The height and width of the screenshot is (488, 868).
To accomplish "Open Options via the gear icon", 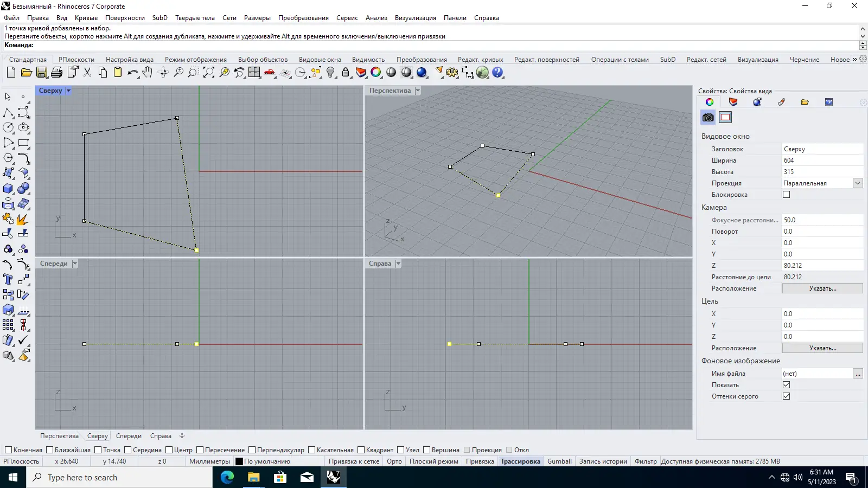I will 452,72.
